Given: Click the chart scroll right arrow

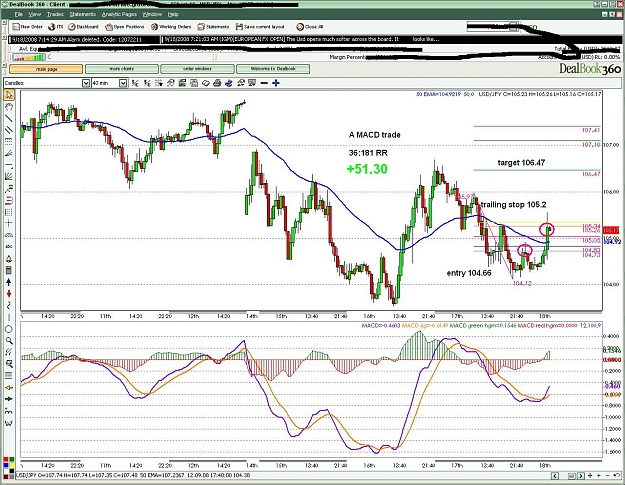Looking at the screenshot, I should [x=581, y=476].
